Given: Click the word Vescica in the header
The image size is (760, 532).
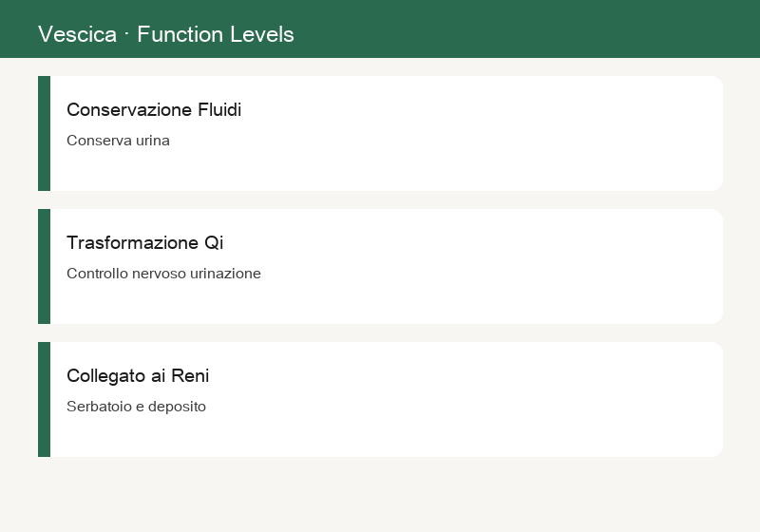Looking at the screenshot, I should pos(77,34).
